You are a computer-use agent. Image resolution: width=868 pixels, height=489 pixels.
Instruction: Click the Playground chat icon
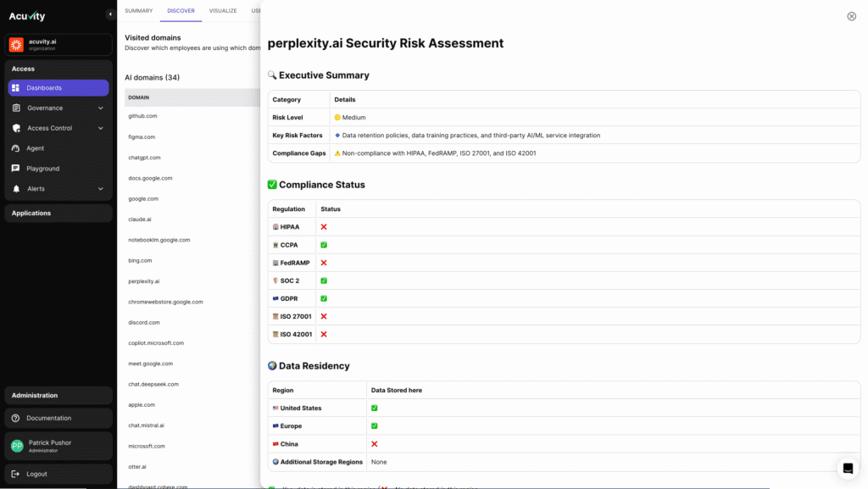click(x=16, y=169)
